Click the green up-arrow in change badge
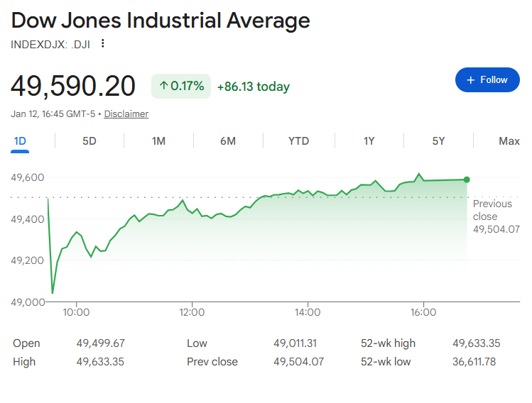The width and height of the screenshot is (532, 403). pyautogui.click(x=163, y=87)
